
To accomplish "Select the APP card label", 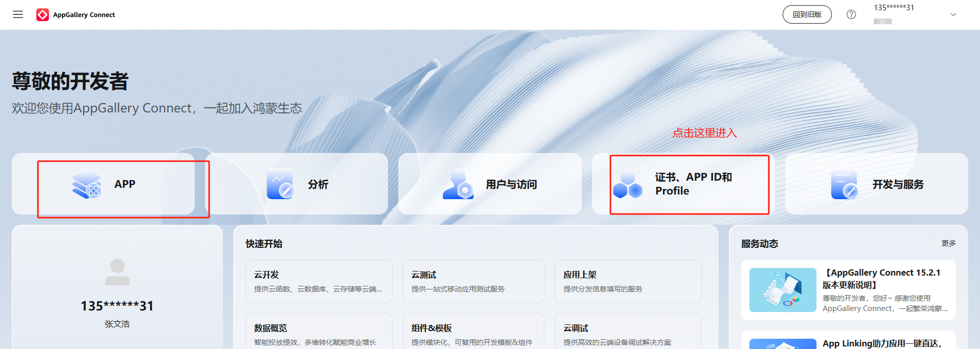I will (125, 184).
